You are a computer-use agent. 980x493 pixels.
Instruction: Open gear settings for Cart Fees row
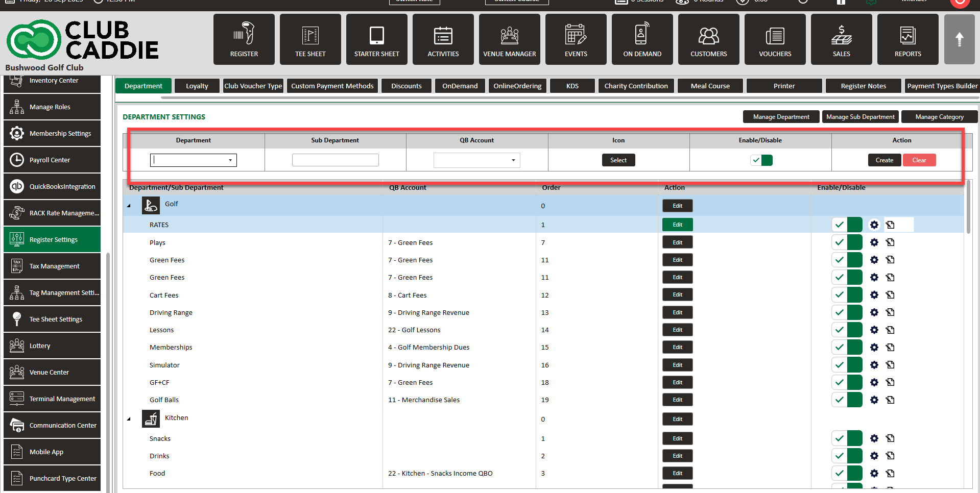click(x=874, y=295)
